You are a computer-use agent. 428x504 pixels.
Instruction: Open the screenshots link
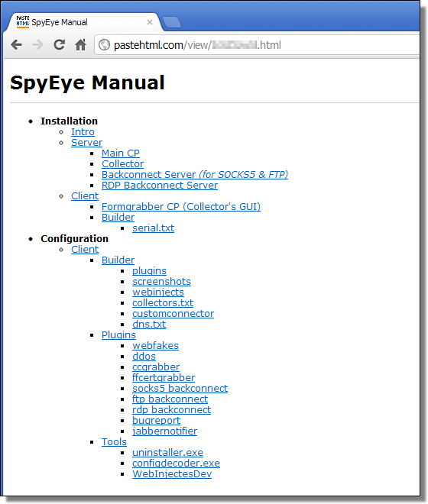click(161, 281)
